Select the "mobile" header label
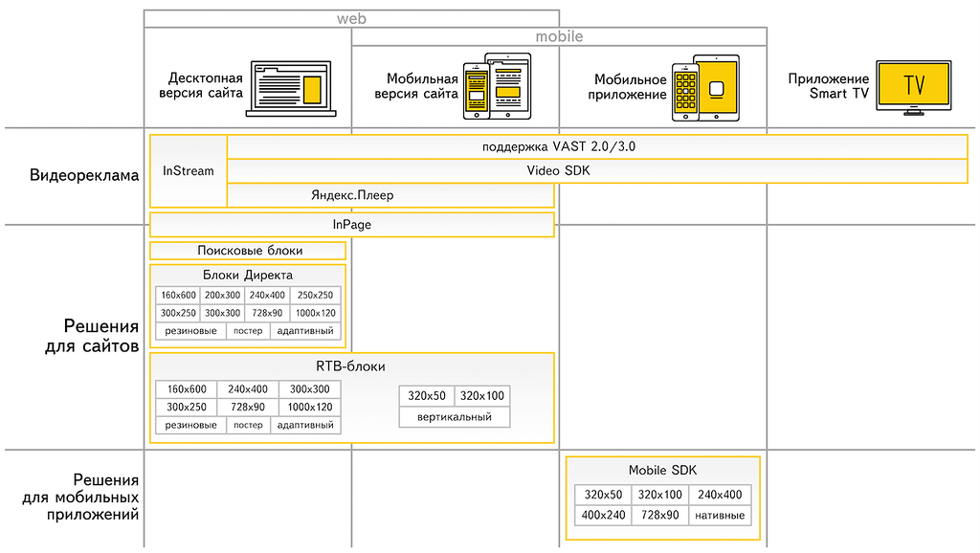Image resolution: width=980 pixels, height=553 pixels. click(559, 37)
